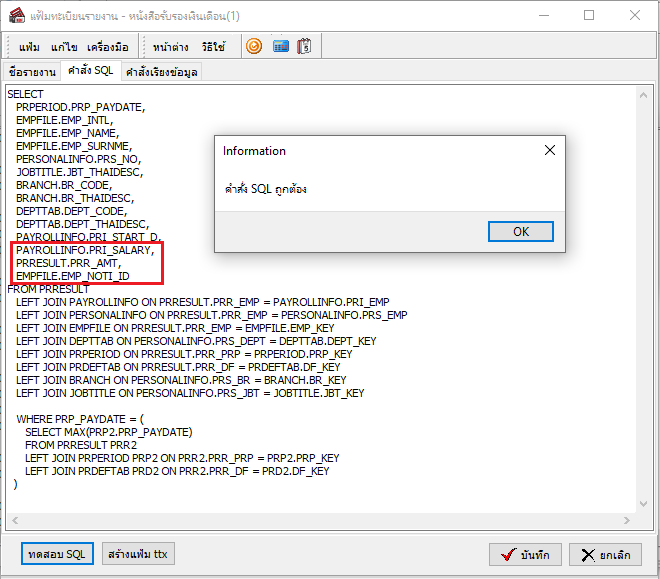
Task: Cancel with the ยกเลิก button
Action: pos(605,555)
